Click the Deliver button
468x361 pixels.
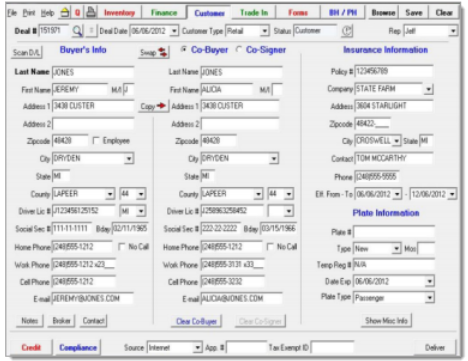click(435, 347)
